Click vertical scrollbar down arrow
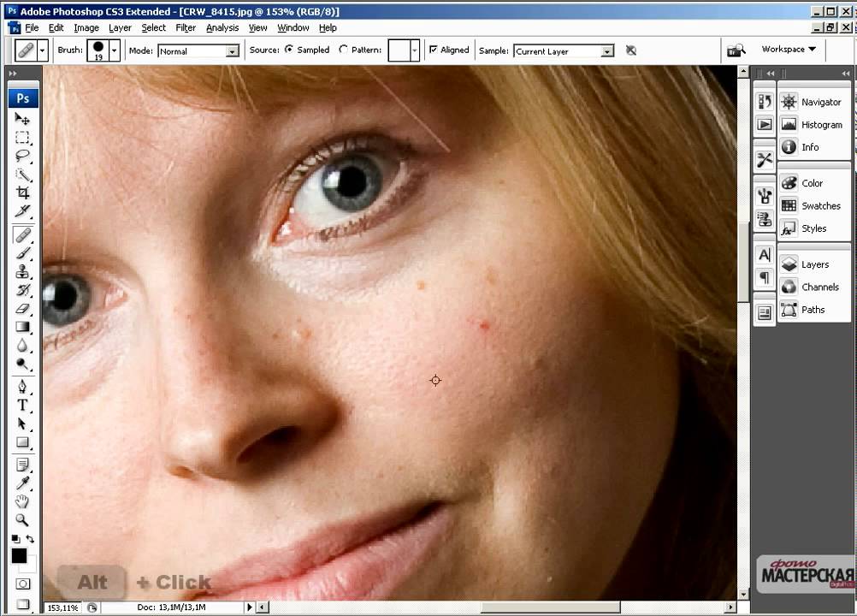This screenshot has width=857, height=616. (x=743, y=594)
